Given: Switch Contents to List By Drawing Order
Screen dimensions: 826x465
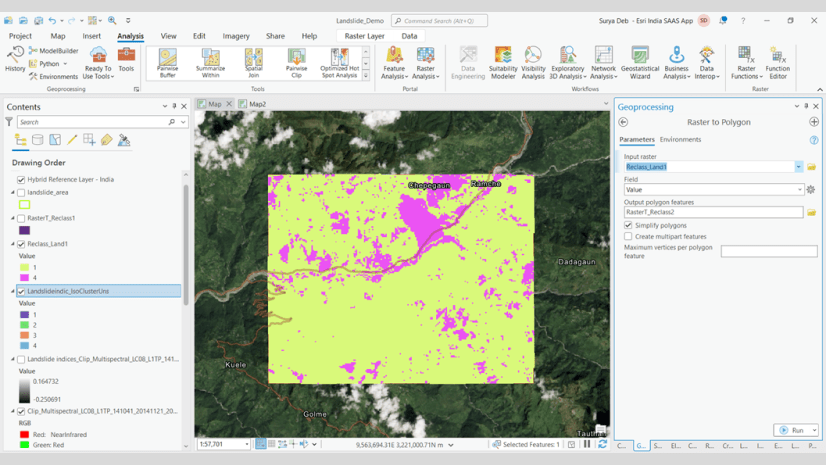Looking at the screenshot, I should tap(21, 140).
